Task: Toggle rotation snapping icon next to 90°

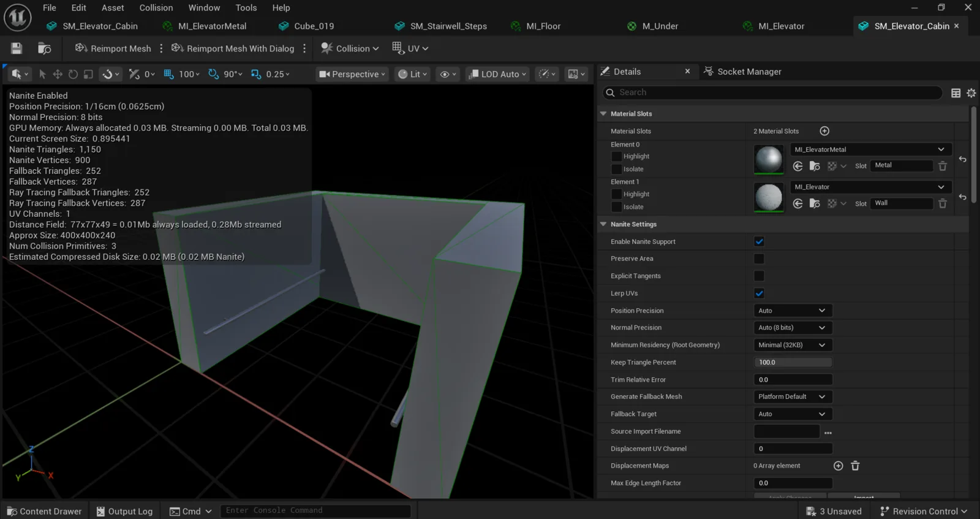Action: (x=213, y=74)
